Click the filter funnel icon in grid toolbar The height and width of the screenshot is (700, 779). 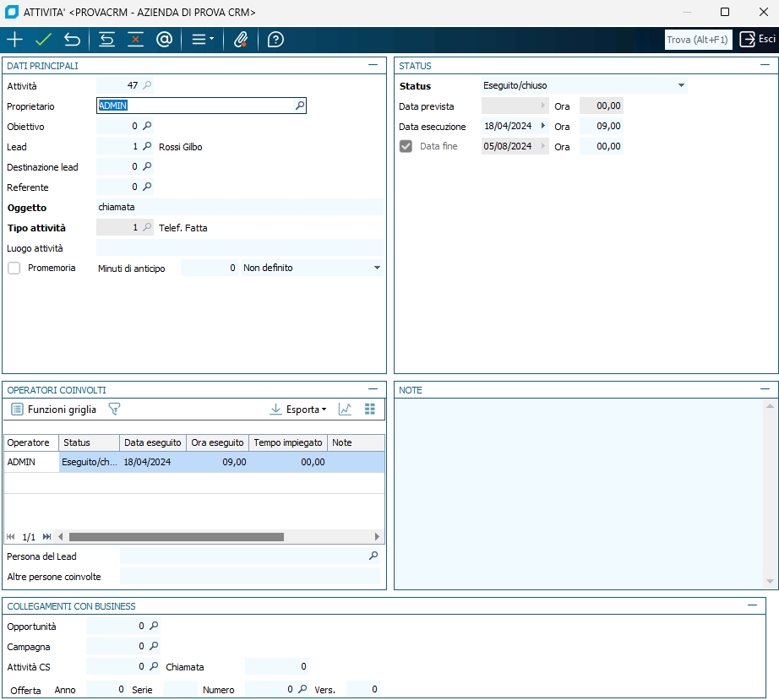tap(114, 410)
